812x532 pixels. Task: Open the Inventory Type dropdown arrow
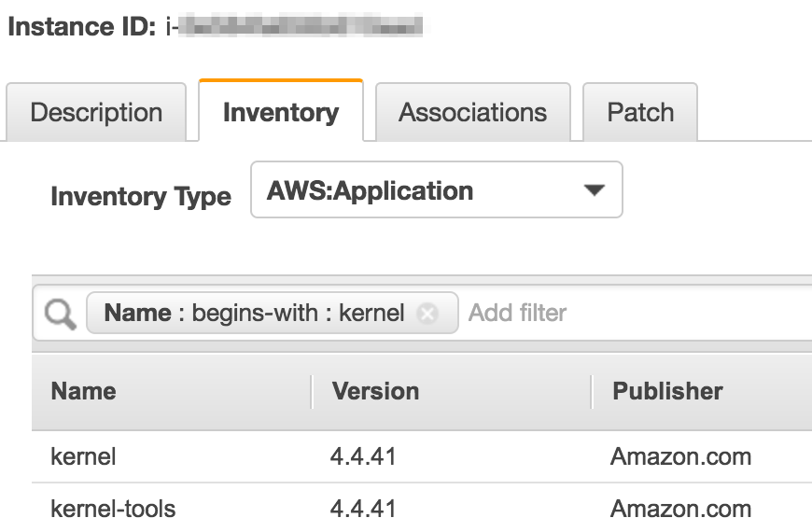594,190
